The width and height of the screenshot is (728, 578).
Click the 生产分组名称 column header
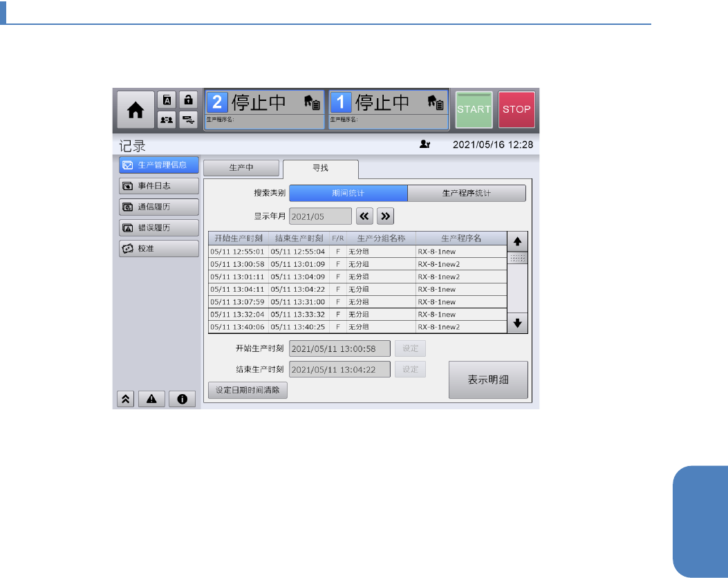pyautogui.click(x=381, y=238)
